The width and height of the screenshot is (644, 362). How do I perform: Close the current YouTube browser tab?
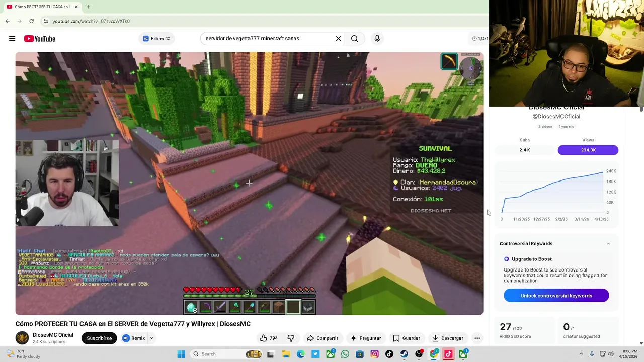76,7
